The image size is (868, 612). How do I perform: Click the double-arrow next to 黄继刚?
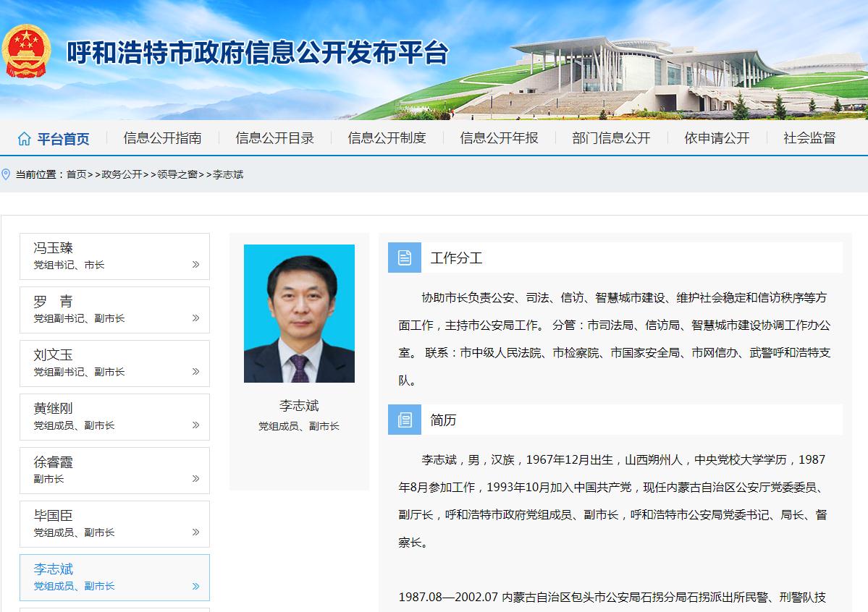(x=195, y=425)
